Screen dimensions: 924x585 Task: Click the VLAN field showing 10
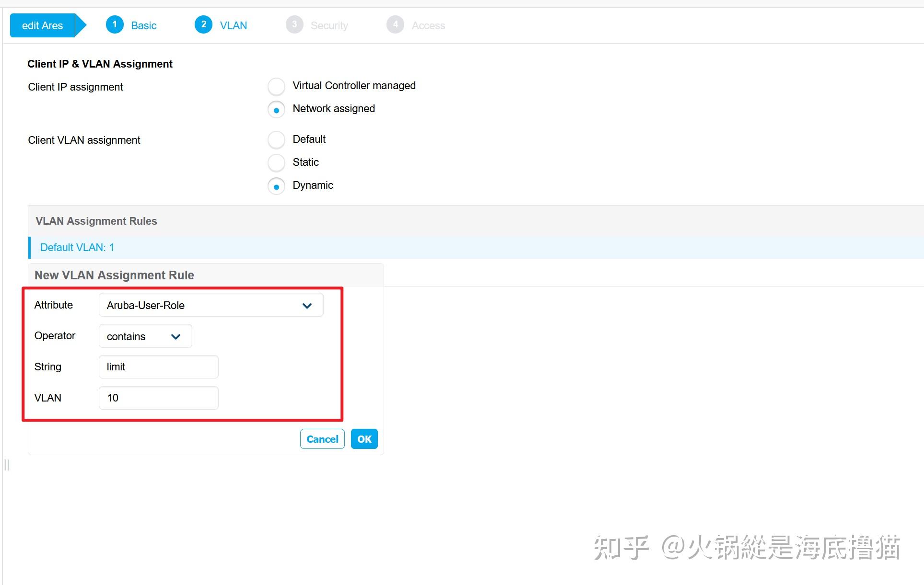click(x=158, y=398)
